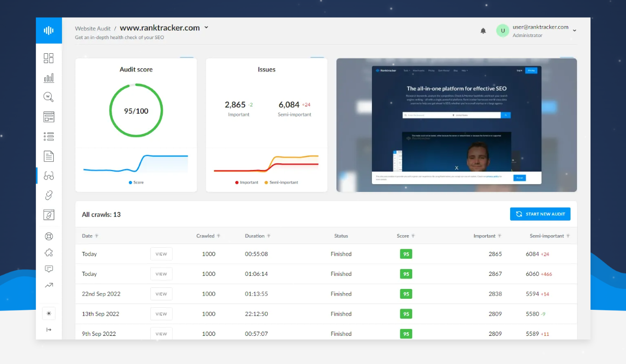Open the chain link backlink checker icon
Image resolution: width=626 pixels, height=364 pixels.
(x=49, y=195)
